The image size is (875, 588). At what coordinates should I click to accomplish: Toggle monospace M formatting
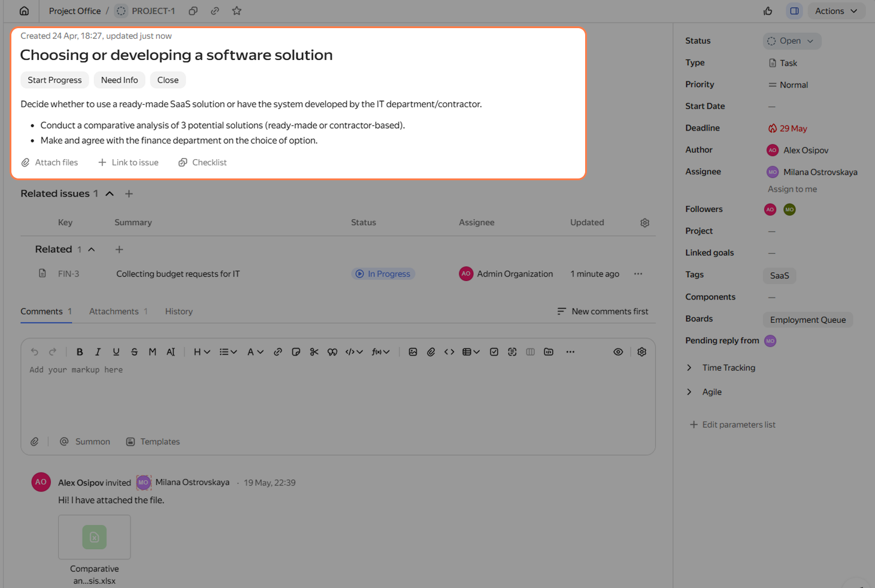153,352
